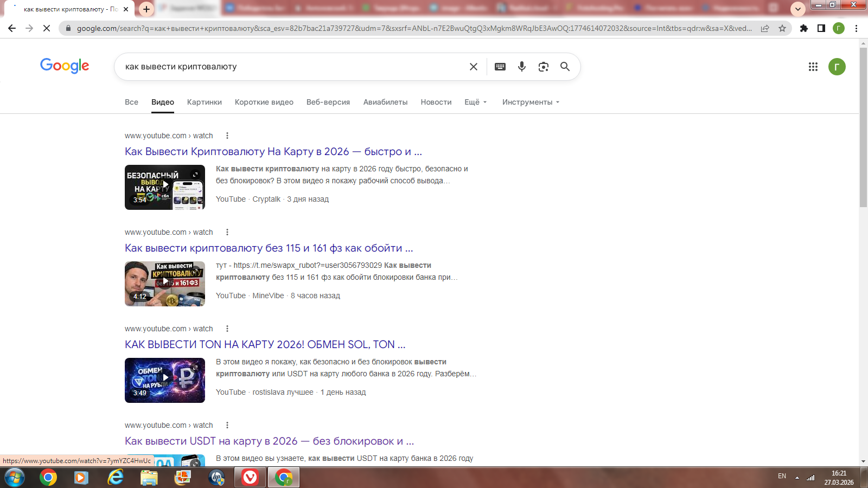Toggle the browser side panel
This screenshot has width=868, height=488.
(x=821, y=28)
